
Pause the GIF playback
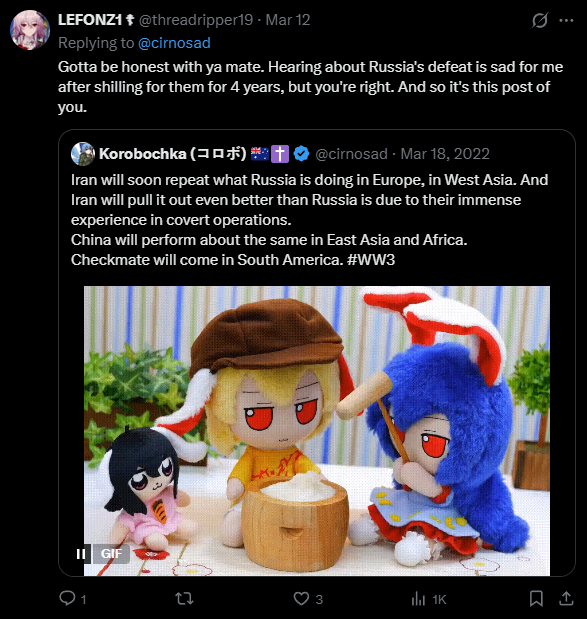81,554
